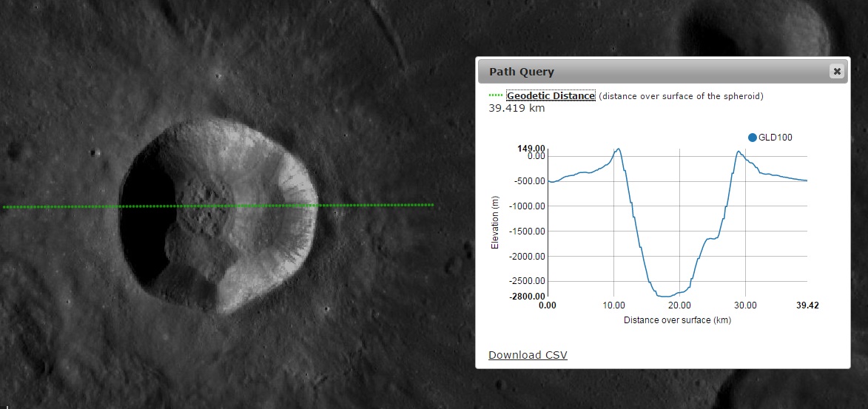Click the profile's lowest point near -2800
This screenshot has width=868, height=409.
[x=666, y=296]
